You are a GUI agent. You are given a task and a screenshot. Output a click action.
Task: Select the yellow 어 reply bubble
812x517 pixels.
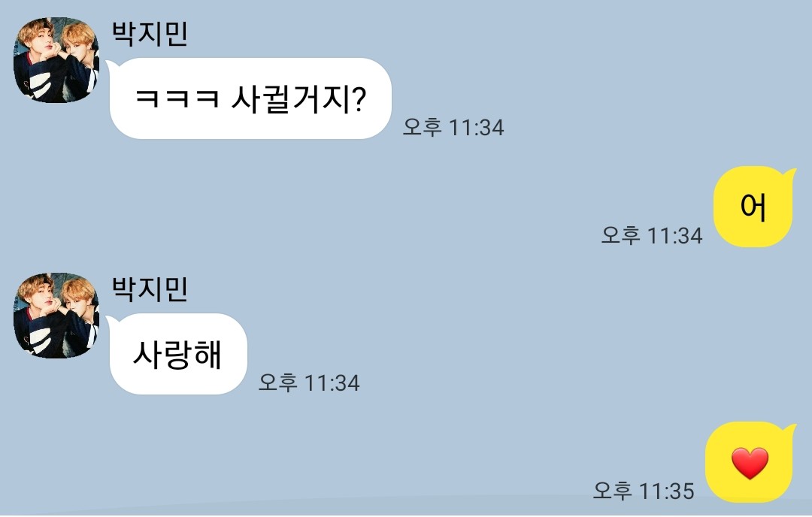[x=754, y=207]
